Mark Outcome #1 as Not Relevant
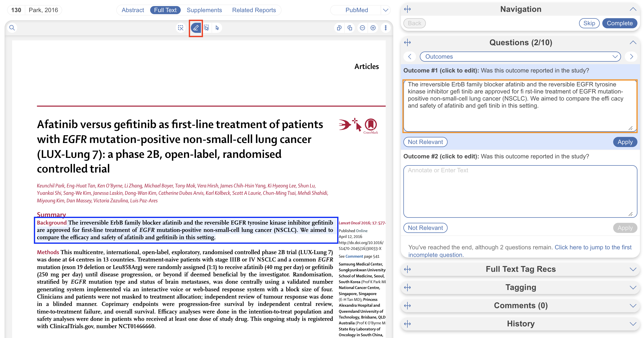 425,142
